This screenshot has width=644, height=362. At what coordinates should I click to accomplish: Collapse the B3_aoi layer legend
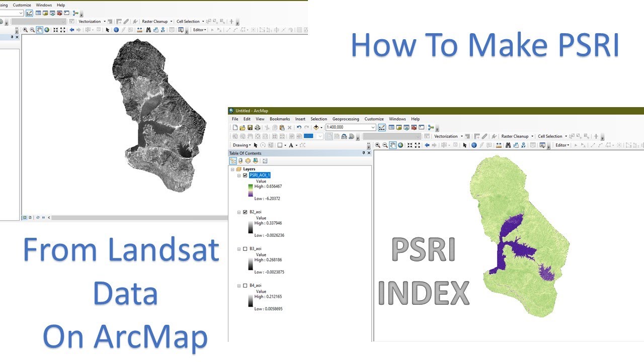pyautogui.click(x=238, y=249)
